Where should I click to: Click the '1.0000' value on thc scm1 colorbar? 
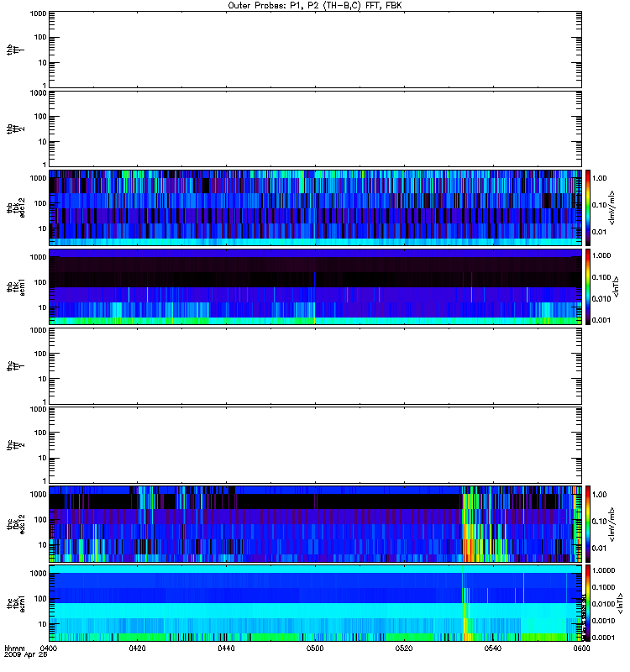603,570
